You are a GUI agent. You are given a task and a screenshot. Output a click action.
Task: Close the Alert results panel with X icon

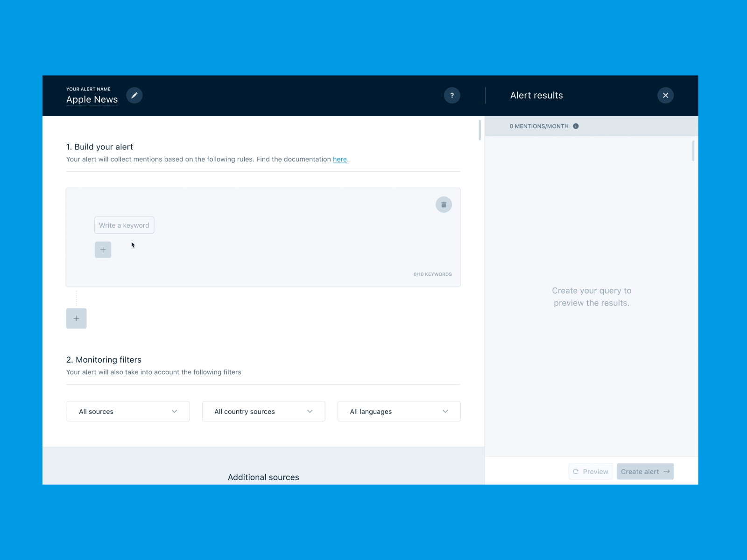coord(666,95)
